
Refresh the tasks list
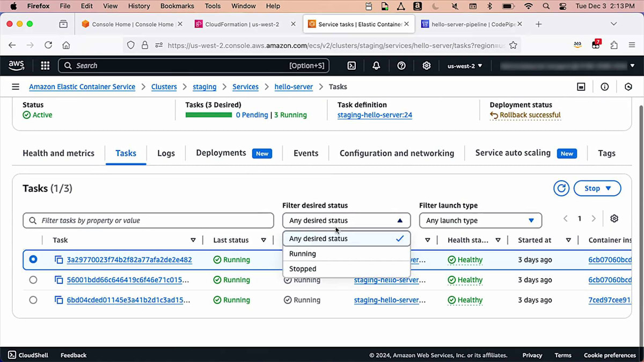coord(561,188)
